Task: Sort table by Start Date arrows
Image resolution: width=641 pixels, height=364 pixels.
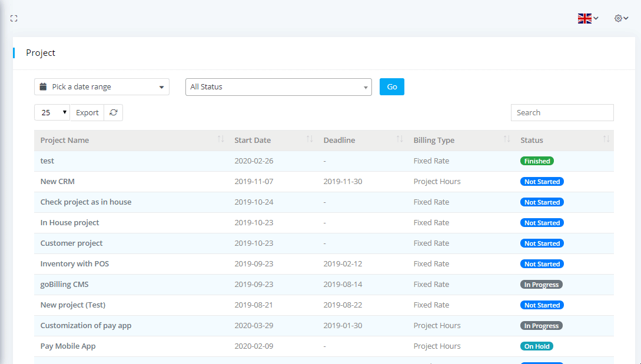Action: tap(310, 139)
